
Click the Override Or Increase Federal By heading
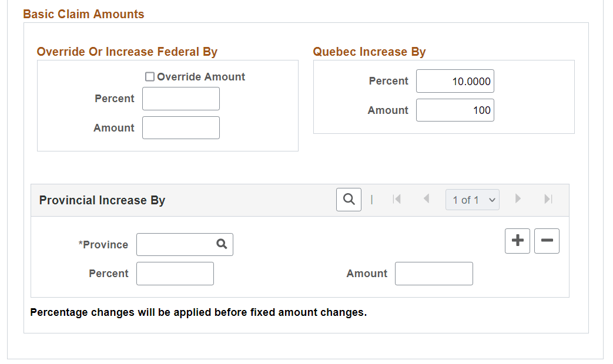click(x=127, y=52)
